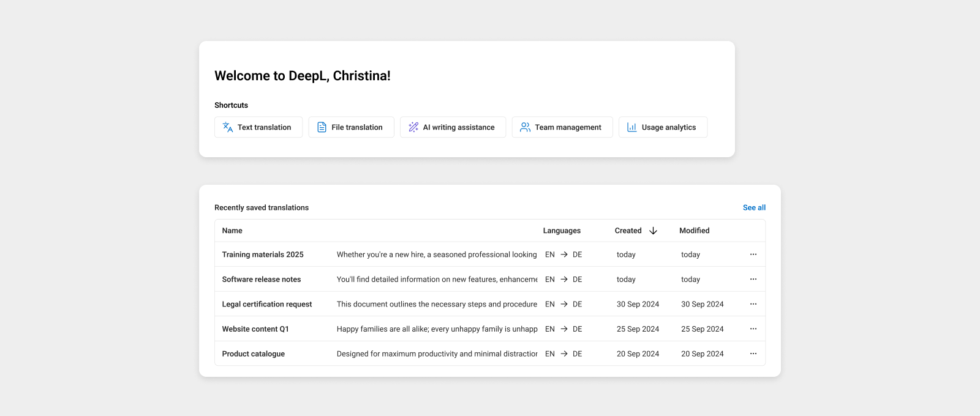Toggle sort order via the Created arrow icon
The image size is (980, 416).
[x=653, y=231]
